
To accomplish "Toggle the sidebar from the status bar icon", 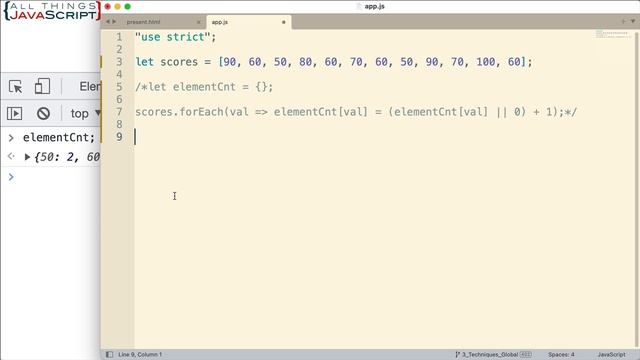I will tap(109, 354).
